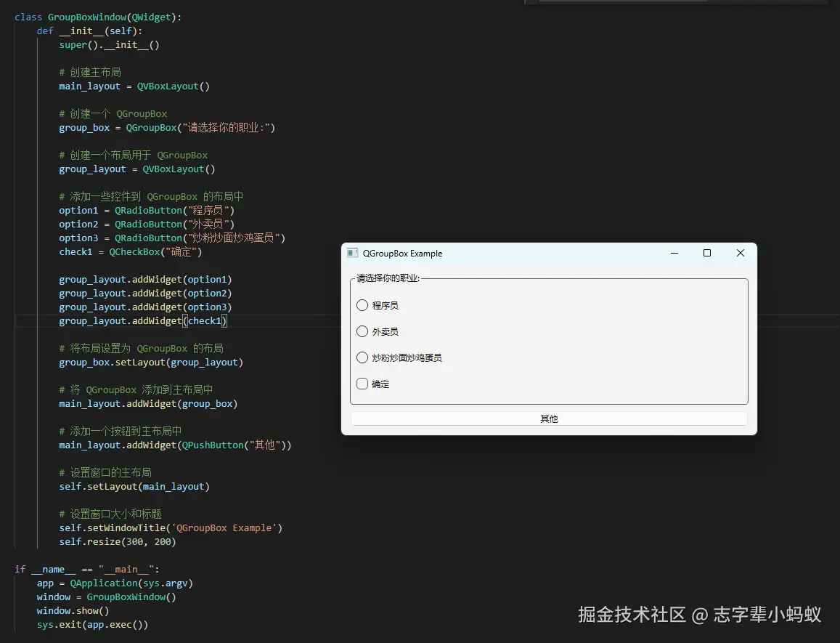Click the # 添加一些控件到 QGroupBox comment
840x643 pixels.
pyautogui.click(x=151, y=196)
